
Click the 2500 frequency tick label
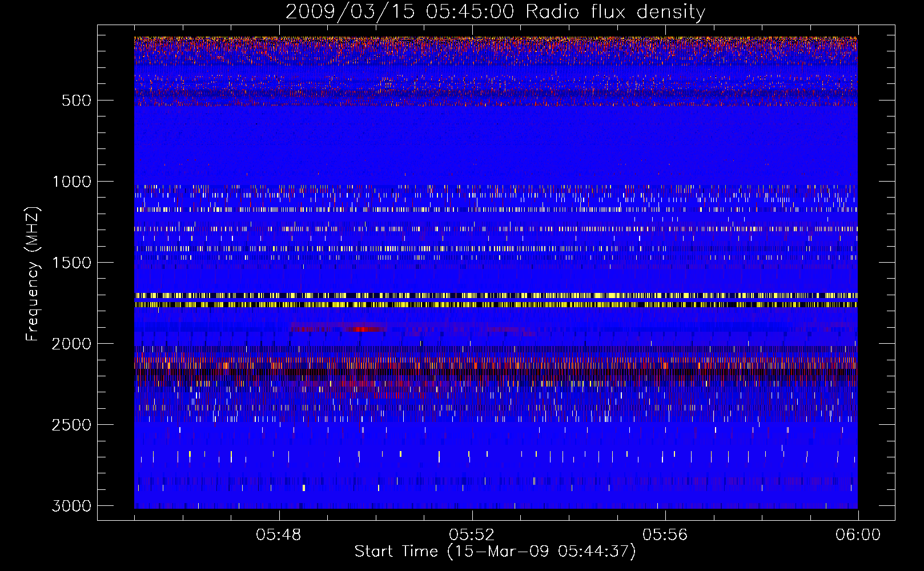pyautogui.click(x=71, y=425)
